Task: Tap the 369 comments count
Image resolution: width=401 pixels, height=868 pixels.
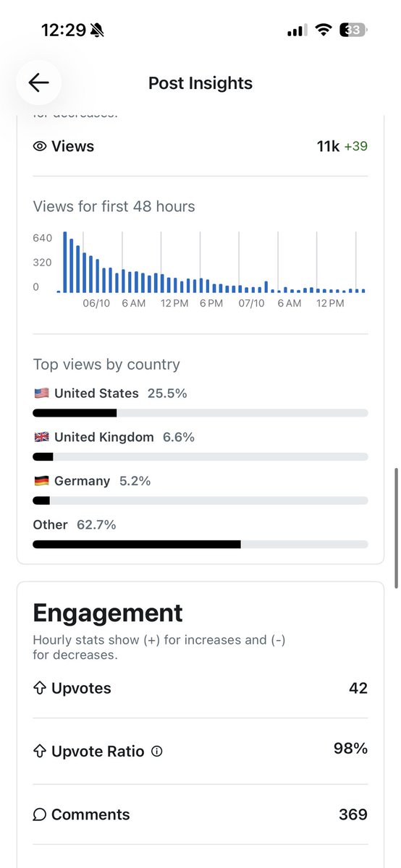Action: pyautogui.click(x=353, y=814)
